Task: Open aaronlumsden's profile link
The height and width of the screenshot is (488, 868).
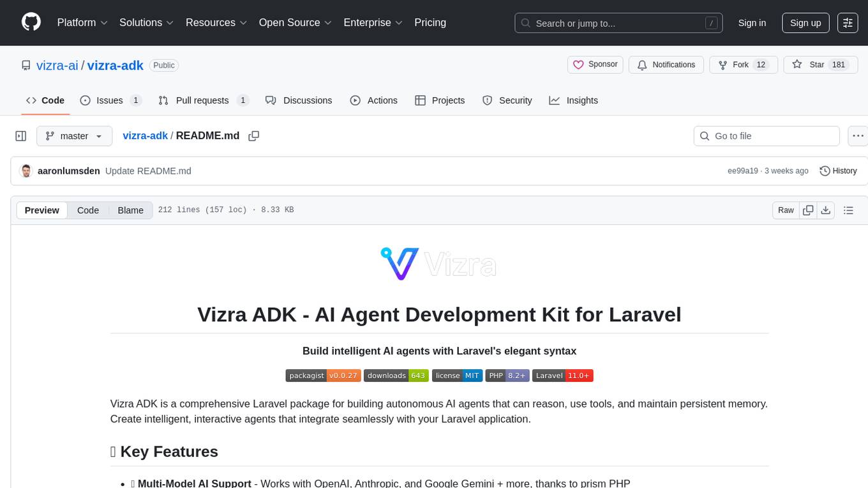Action: point(69,171)
